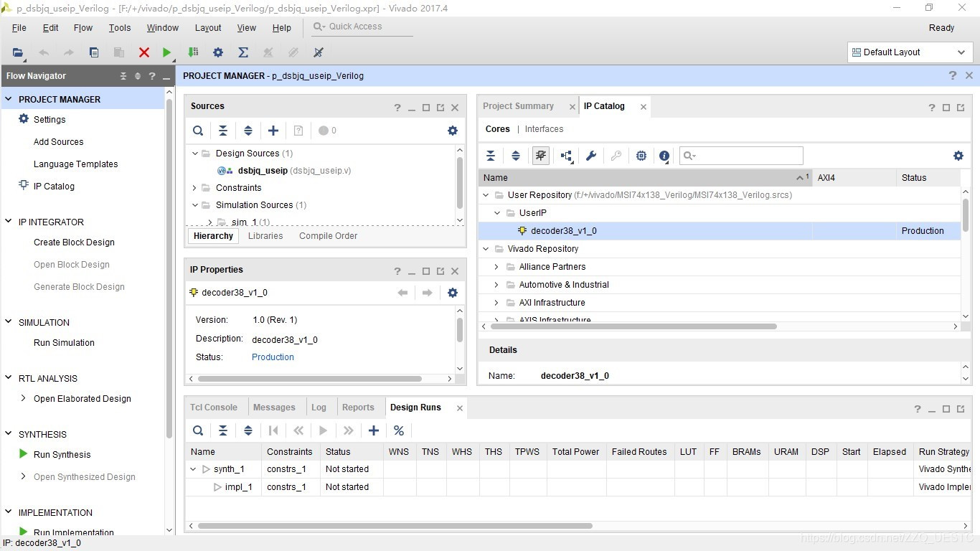
Task: Click the IP Catalog search box
Action: click(741, 156)
